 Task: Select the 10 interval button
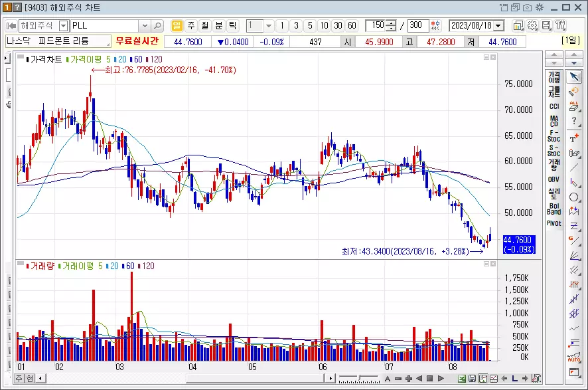(x=324, y=25)
